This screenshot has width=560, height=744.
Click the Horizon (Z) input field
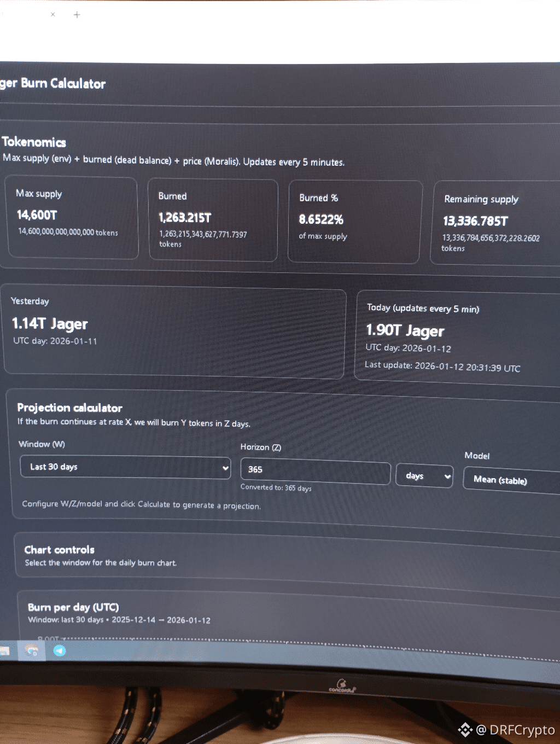click(316, 470)
